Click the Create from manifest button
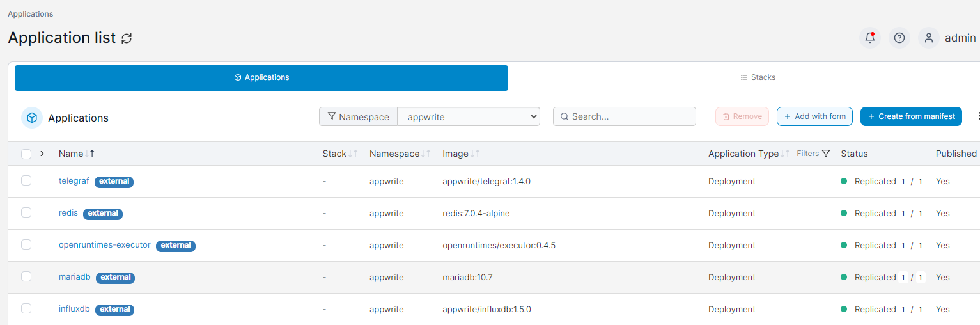The height and width of the screenshot is (325, 980). point(911,116)
